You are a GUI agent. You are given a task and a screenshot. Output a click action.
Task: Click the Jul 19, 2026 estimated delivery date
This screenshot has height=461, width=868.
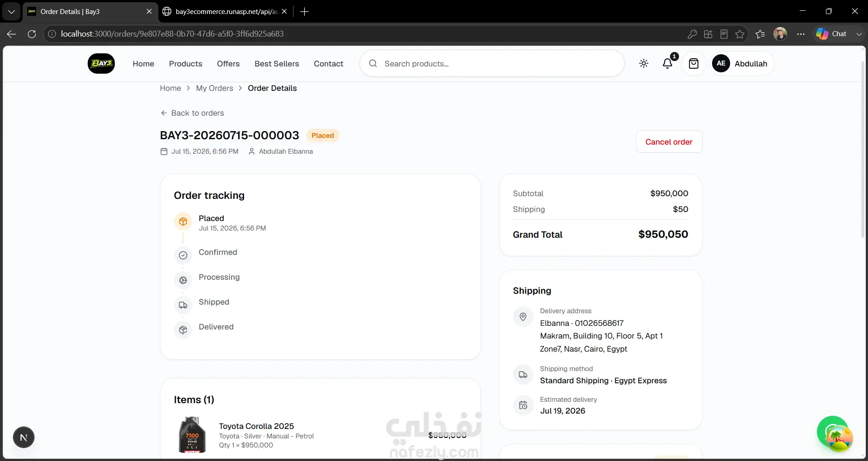tap(562, 411)
